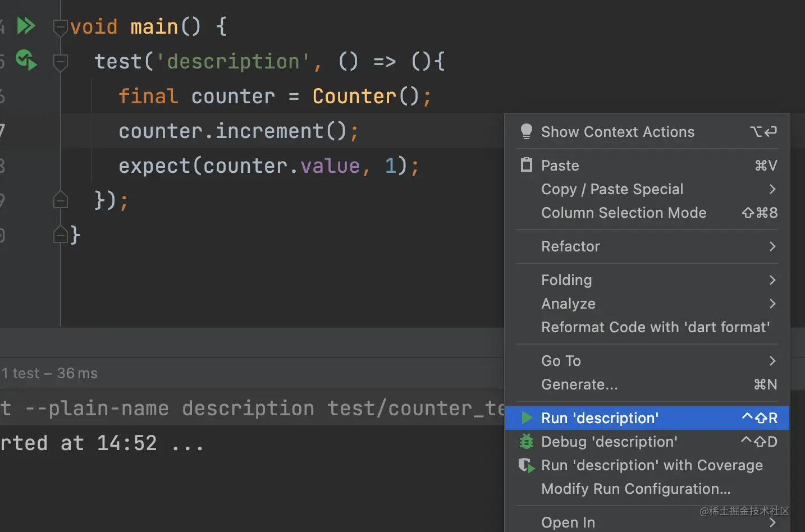Viewport: 805px width, 532px height.
Task: Open the Analyze submenu
Action: pos(568,304)
